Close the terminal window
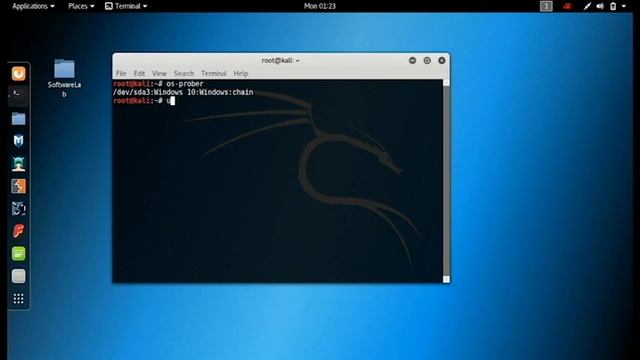 442,60
